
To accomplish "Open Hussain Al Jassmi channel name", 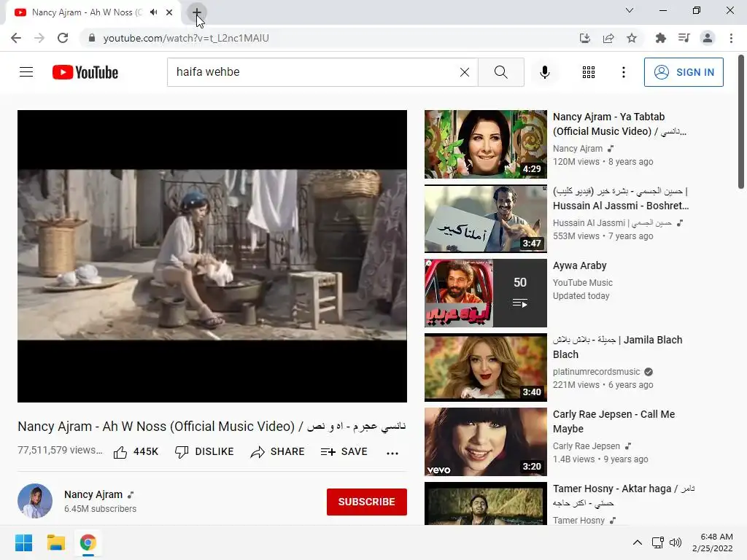I will tap(613, 223).
